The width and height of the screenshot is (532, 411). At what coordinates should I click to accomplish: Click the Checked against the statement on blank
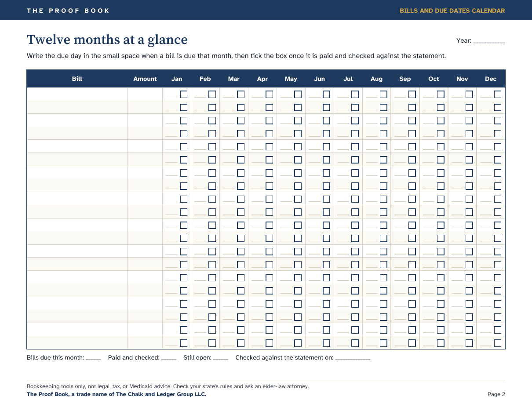[353, 358]
